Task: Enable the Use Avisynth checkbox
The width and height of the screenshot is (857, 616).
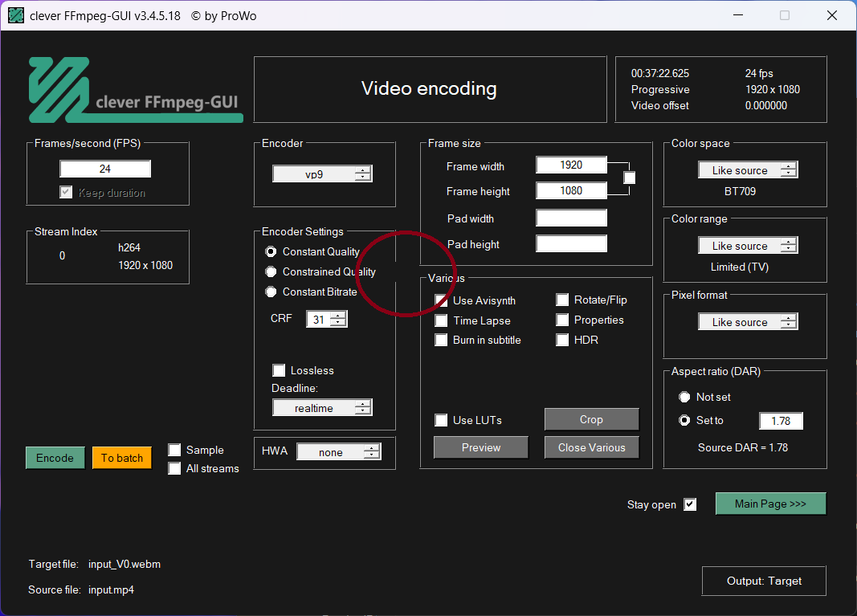Action: pos(441,300)
